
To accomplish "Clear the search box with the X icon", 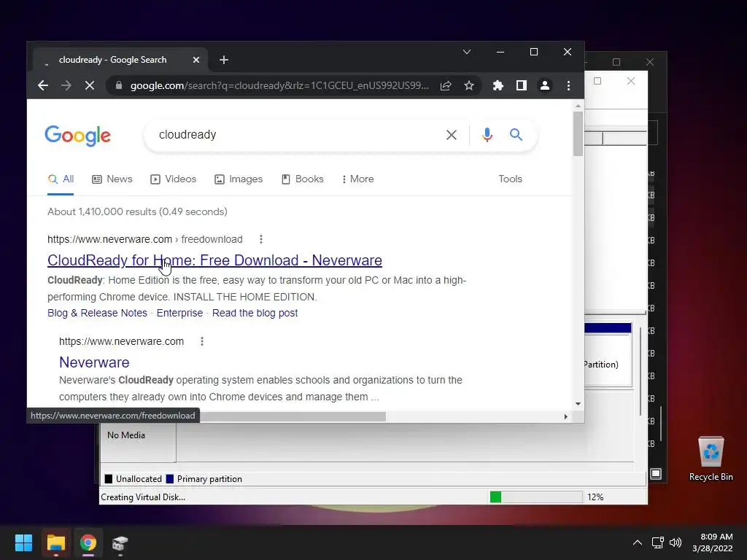I will tap(451, 135).
